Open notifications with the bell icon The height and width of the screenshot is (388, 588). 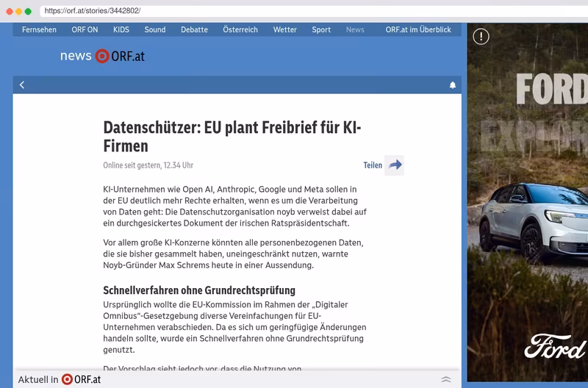point(453,85)
